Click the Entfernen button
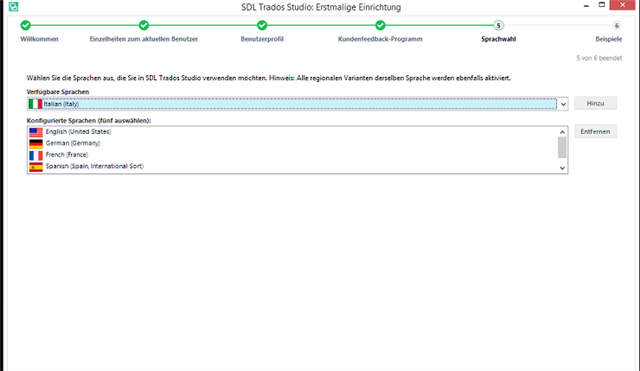 point(595,131)
